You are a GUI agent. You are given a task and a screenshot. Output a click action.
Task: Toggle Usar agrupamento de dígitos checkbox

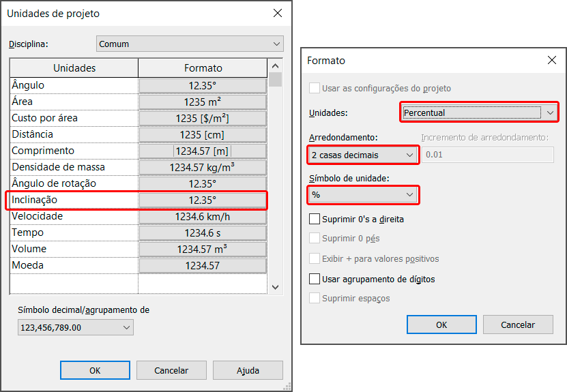(x=315, y=279)
